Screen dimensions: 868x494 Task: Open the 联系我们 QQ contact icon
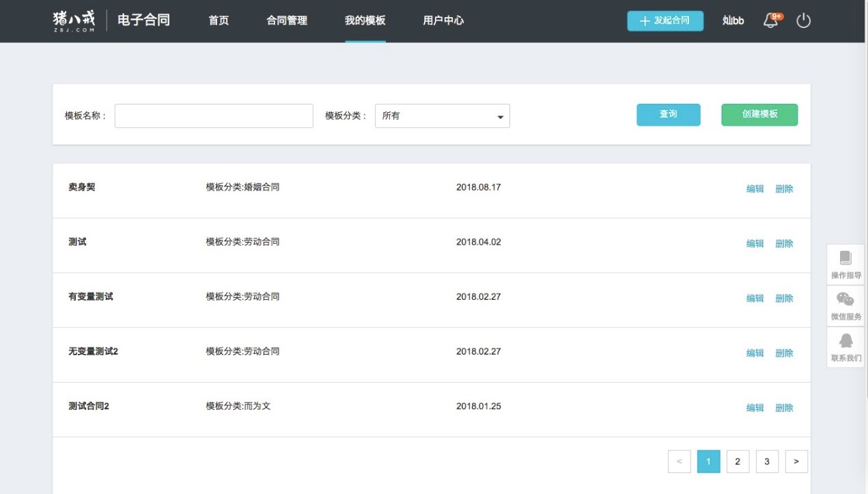point(845,347)
